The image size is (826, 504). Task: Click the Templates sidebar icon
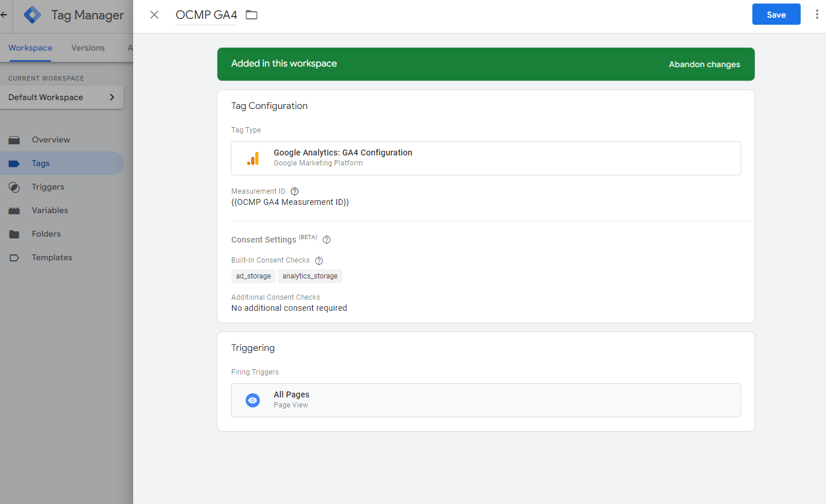coord(14,258)
